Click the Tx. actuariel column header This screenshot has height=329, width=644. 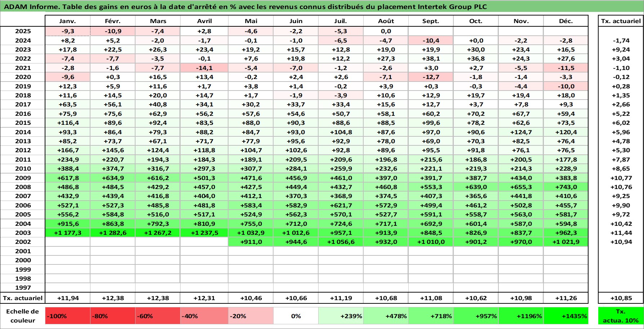(621, 21)
